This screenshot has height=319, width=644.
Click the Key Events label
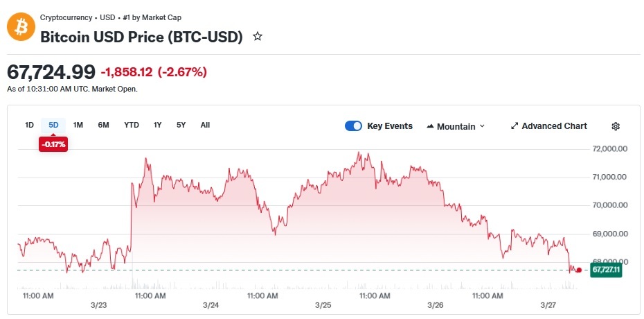[390, 126]
